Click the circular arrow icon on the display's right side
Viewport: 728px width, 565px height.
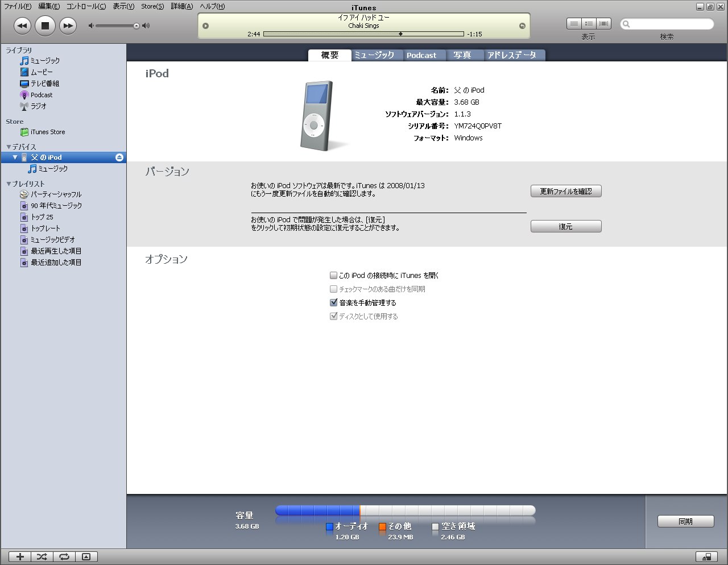522,26
